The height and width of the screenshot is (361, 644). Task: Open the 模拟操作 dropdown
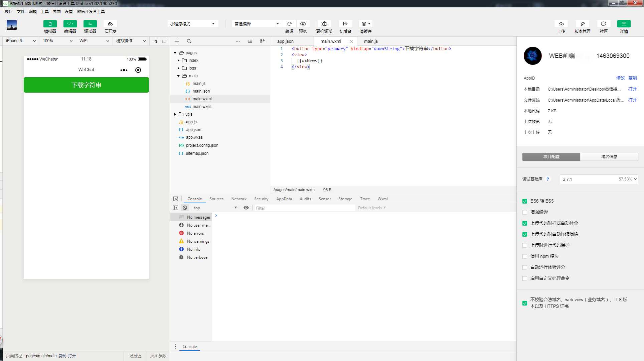(131, 41)
